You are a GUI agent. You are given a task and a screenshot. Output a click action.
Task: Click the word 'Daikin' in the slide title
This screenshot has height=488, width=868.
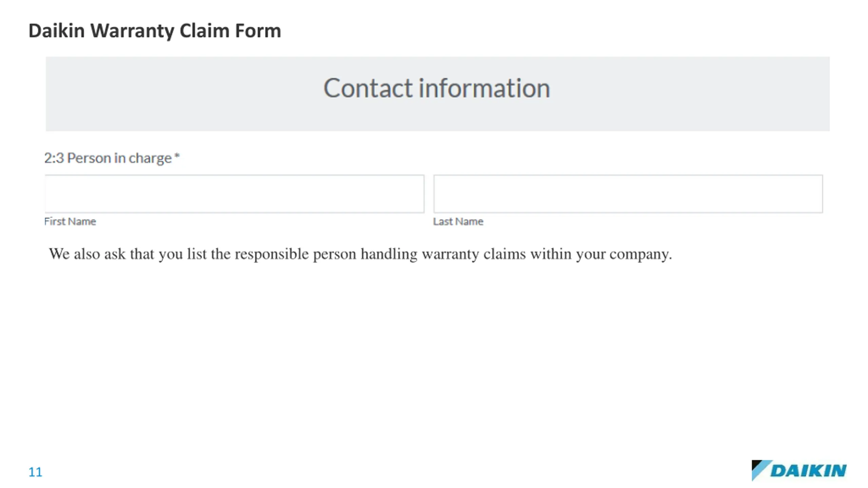57,31
